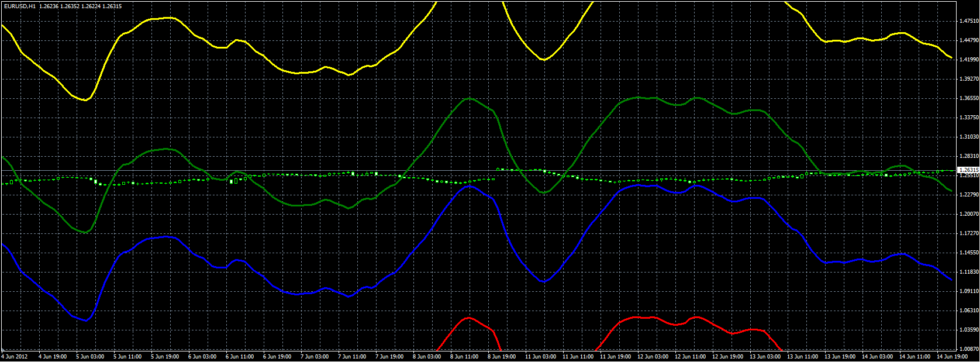Click the 4 Jun 19:00 time label
The height and width of the screenshot is (362, 980).
click(x=53, y=357)
